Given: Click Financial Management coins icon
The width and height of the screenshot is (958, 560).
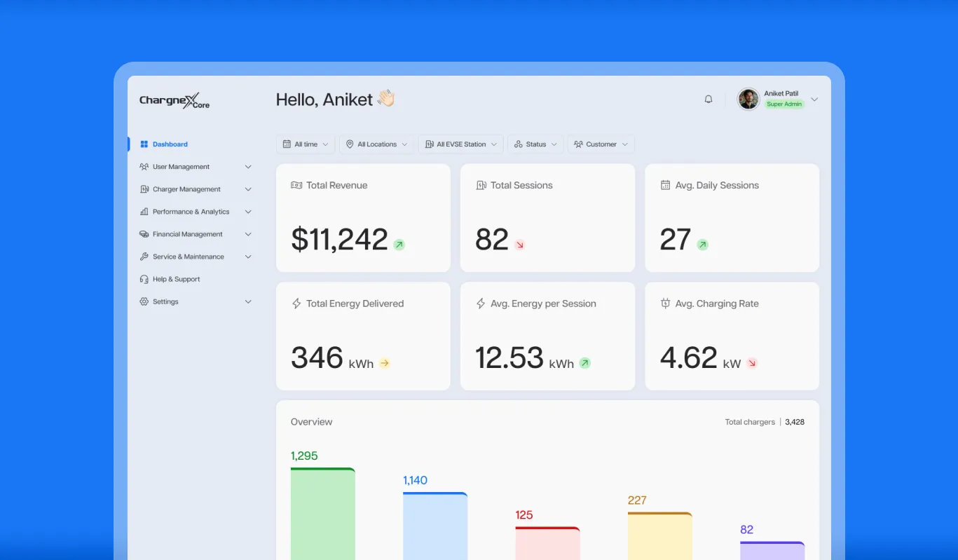Looking at the screenshot, I should click(x=144, y=234).
